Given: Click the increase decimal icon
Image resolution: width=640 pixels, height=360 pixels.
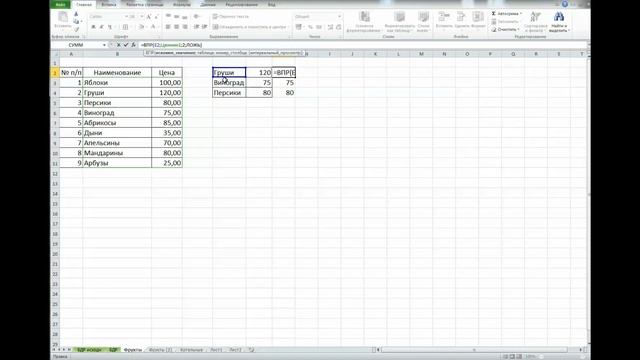Looking at the screenshot, I should click(330, 27).
